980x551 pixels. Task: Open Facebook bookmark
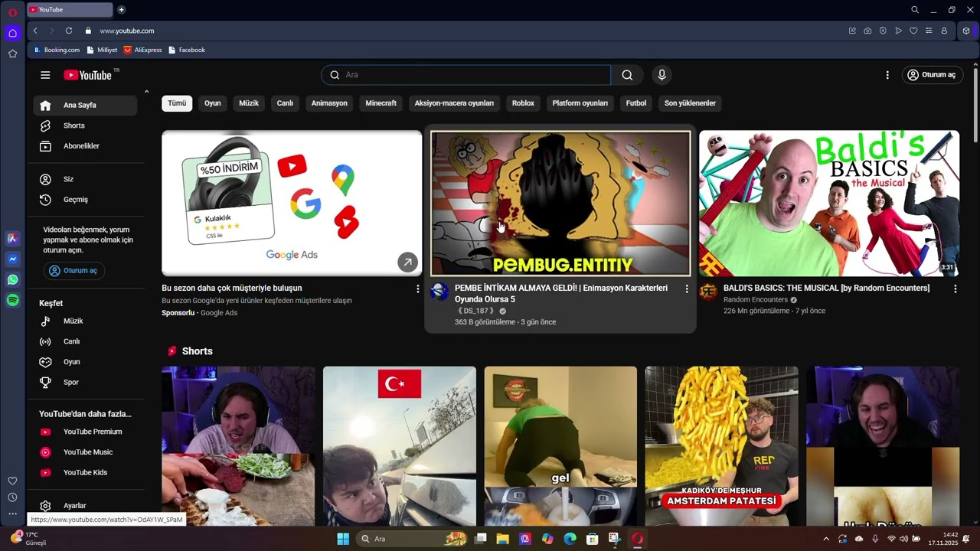pyautogui.click(x=186, y=50)
